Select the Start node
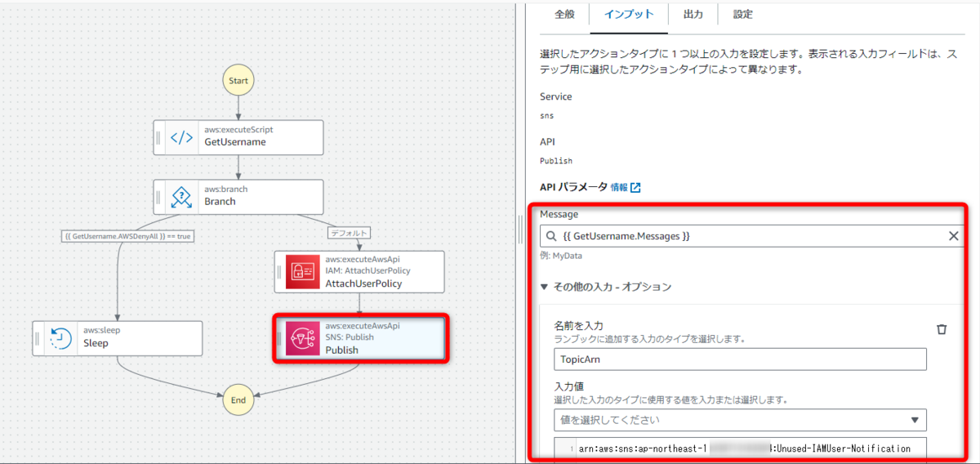Viewport: 980px width, 464px height. 238,81
